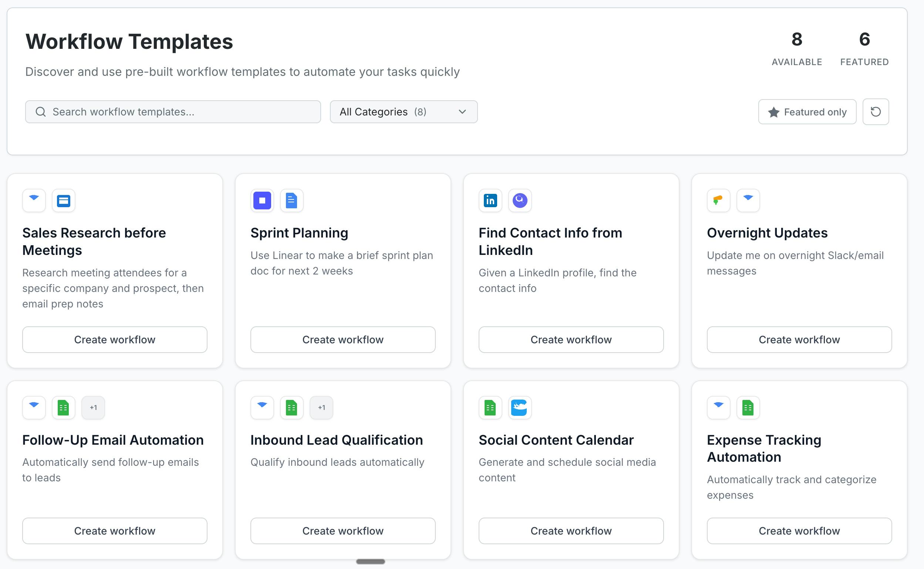
Task: Click the purple search icon next to LinkedIn
Action: [x=520, y=200]
